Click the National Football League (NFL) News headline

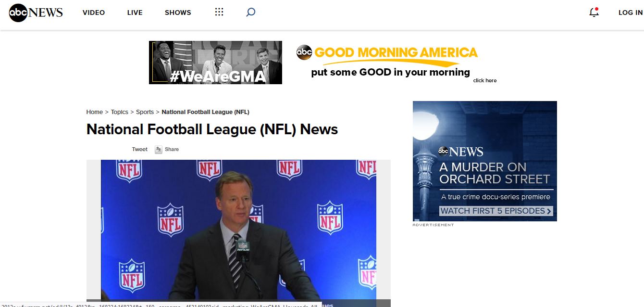pos(212,129)
